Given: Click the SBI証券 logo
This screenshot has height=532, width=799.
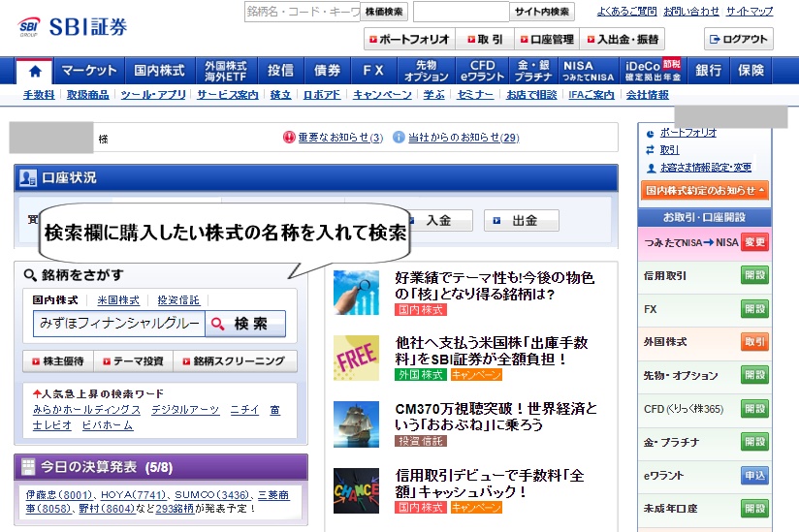Looking at the screenshot, I should 73,27.
